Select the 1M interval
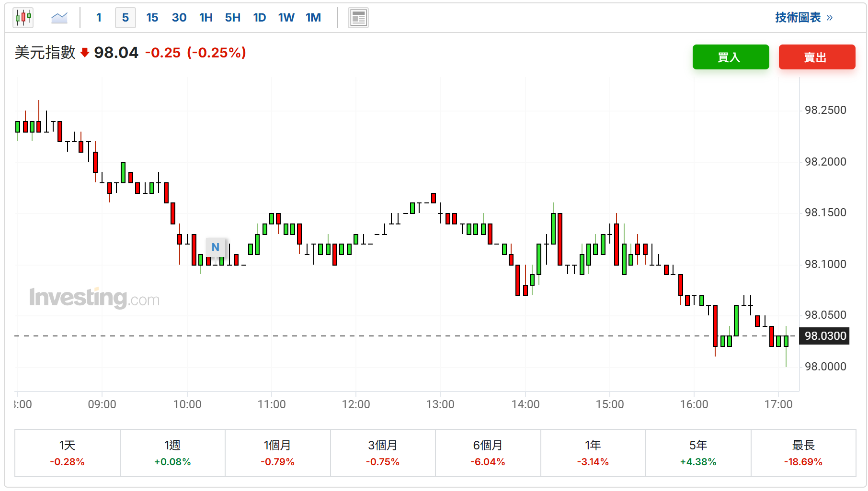868x491 pixels. (313, 18)
